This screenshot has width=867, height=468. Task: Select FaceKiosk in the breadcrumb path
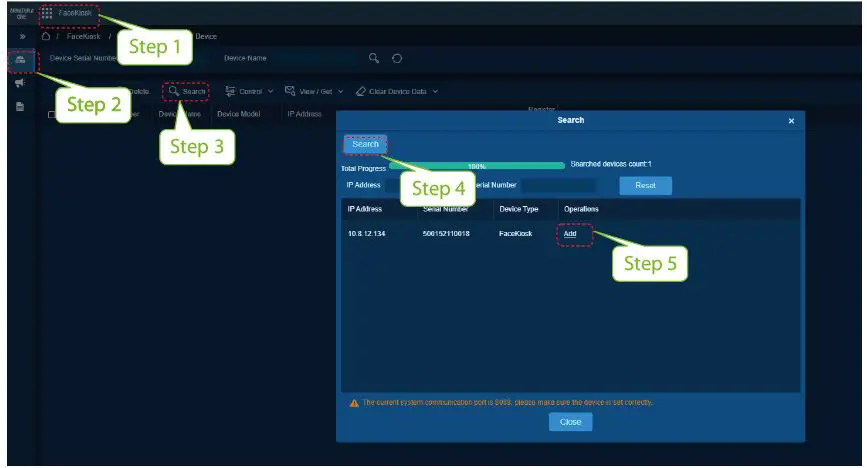(83, 37)
